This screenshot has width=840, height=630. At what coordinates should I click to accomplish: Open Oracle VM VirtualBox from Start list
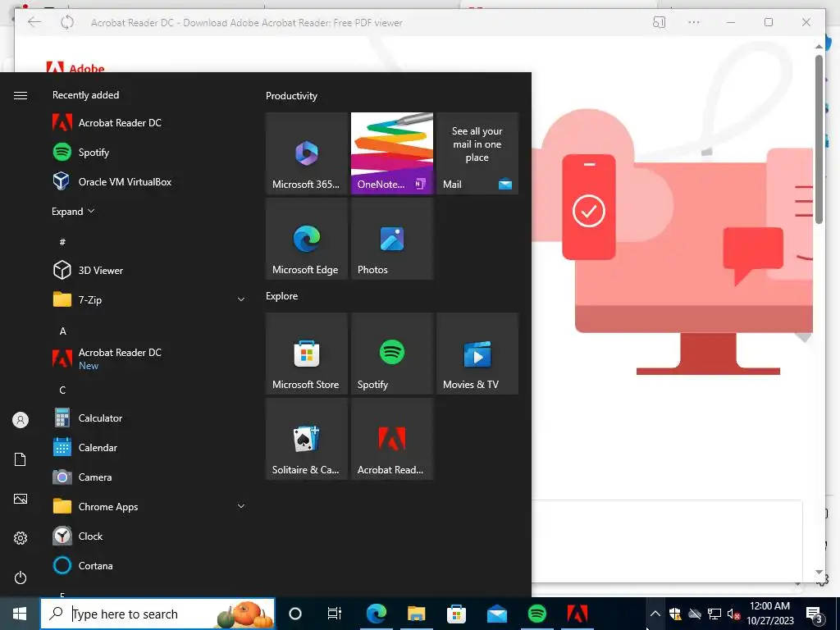149,181
